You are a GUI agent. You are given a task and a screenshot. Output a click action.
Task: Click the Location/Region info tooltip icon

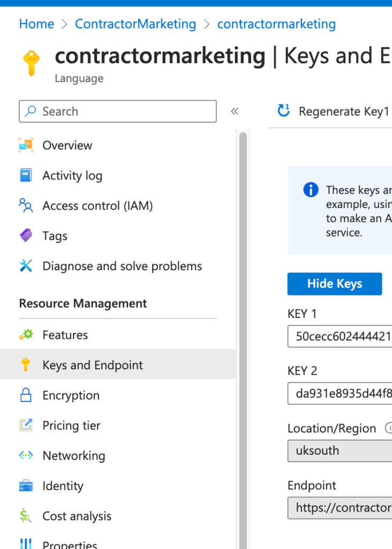pos(388,428)
